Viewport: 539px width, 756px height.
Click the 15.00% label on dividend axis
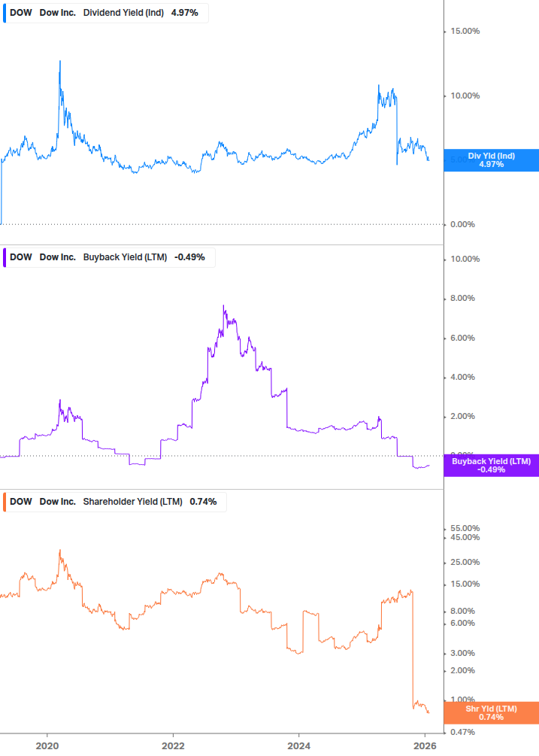(x=465, y=32)
